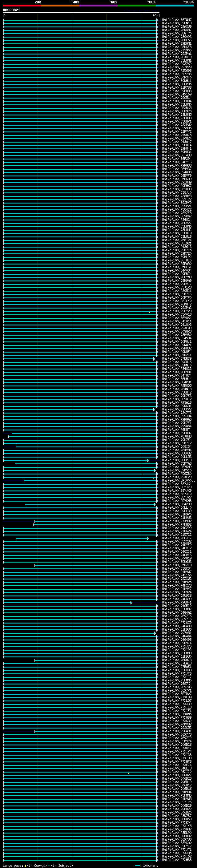Select hit label UniRef100_Q8LPT8

177,460
